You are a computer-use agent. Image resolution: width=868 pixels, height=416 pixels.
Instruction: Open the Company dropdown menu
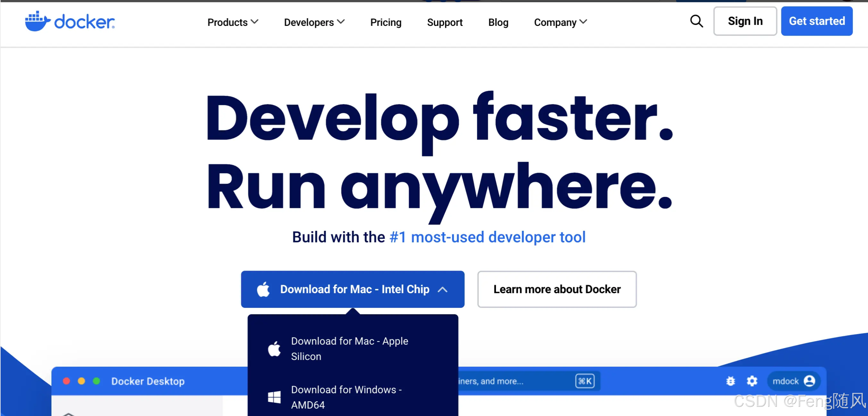[560, 22]
